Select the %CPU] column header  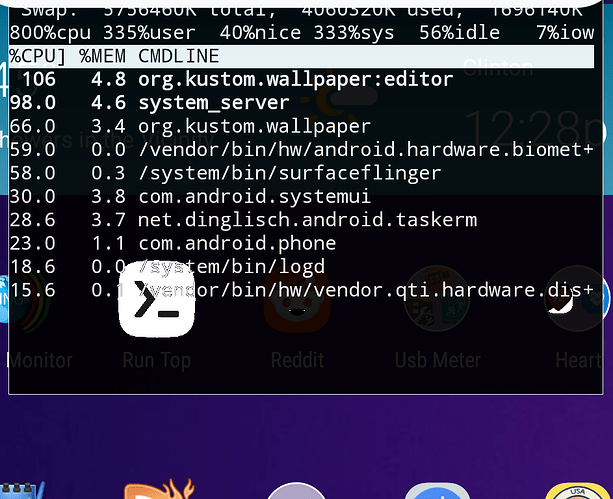point(38,56)
